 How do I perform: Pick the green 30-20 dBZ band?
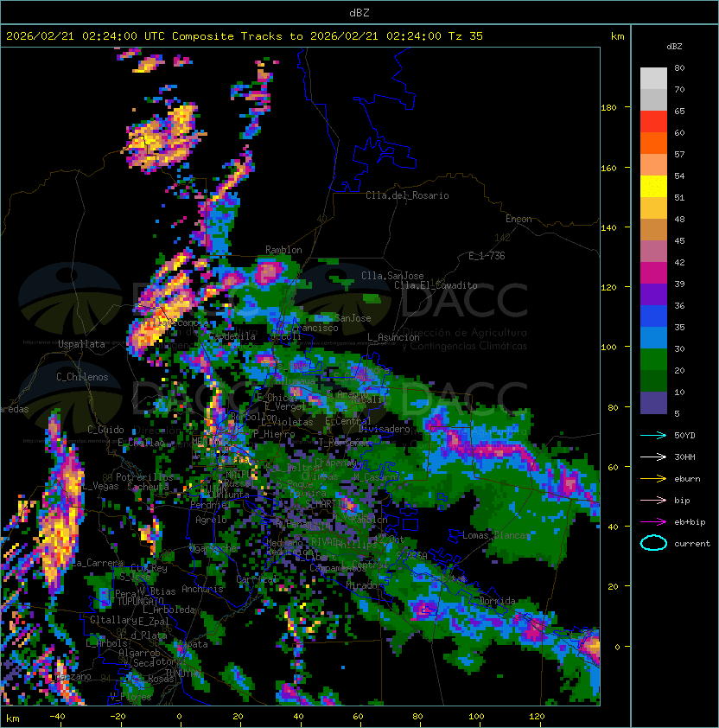653,359
